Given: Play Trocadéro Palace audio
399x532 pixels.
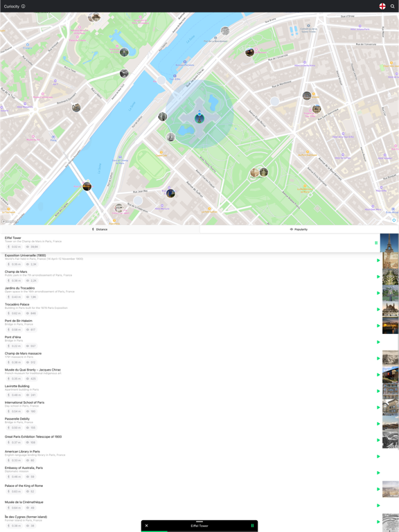Looking at the screenshot, I should (x=378, y=310).
